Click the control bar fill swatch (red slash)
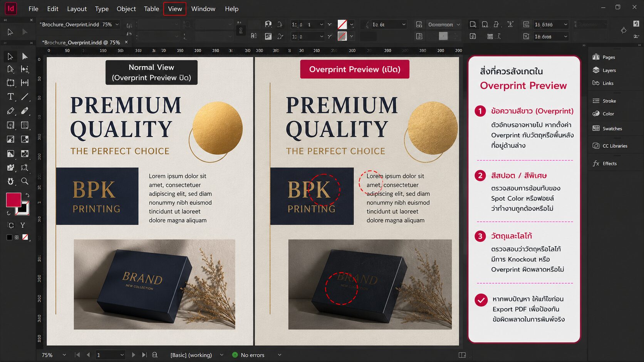644x362 pixels. [342, 24]
